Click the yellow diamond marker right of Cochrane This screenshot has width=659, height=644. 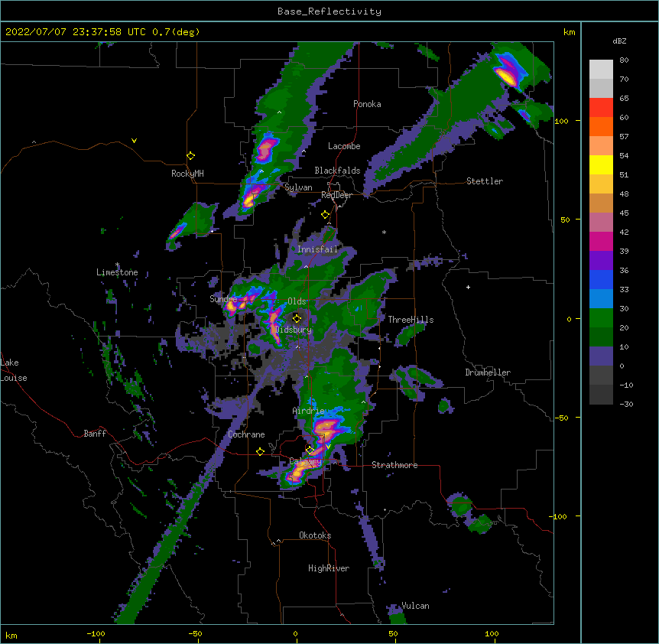coord(260,451)
